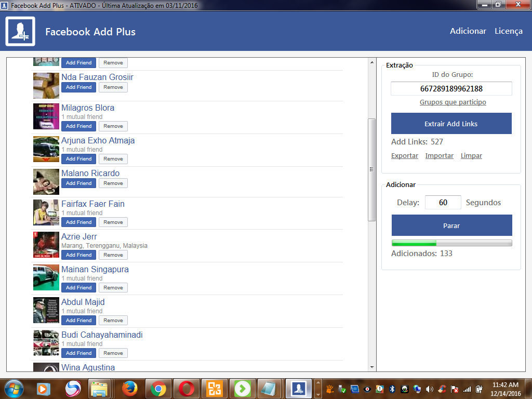Launch Opera browser from the taskbar
This screenshot has width=532, height=399.
pyautogui.click(x=187, y=389)
